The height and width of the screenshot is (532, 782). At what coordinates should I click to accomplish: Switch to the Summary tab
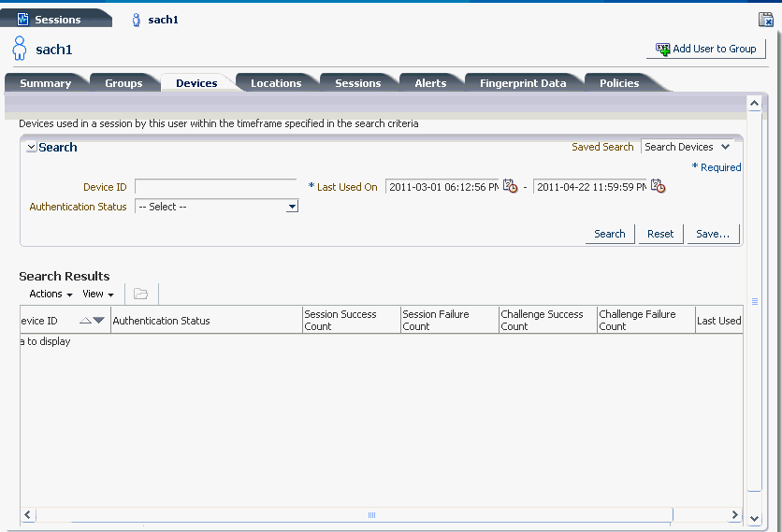[x=46, y=83]
